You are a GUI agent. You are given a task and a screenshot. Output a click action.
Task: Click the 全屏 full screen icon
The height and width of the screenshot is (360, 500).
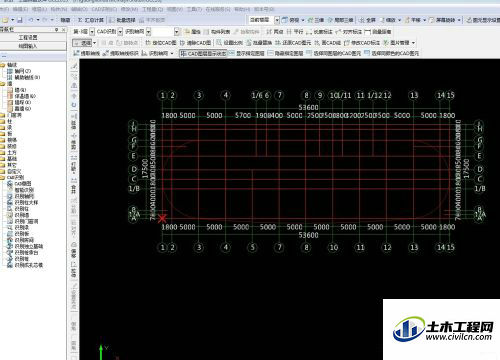point(367,20)
